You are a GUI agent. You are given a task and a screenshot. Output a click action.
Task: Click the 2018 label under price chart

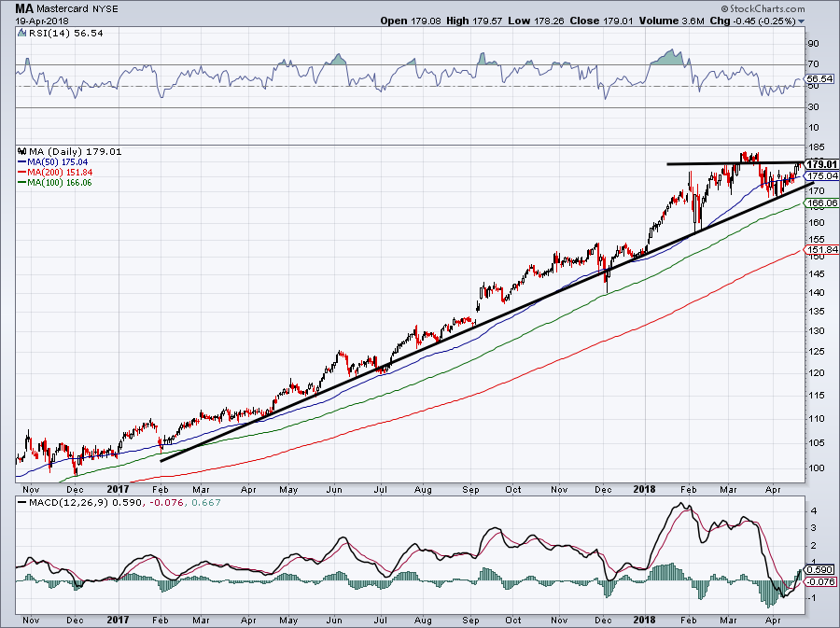644,489
